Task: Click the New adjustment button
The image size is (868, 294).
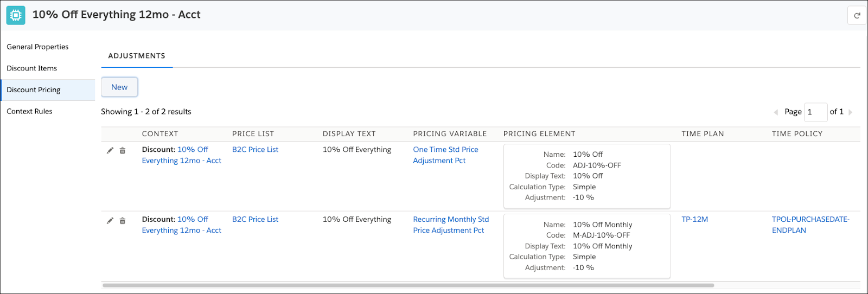Action: 119,87
